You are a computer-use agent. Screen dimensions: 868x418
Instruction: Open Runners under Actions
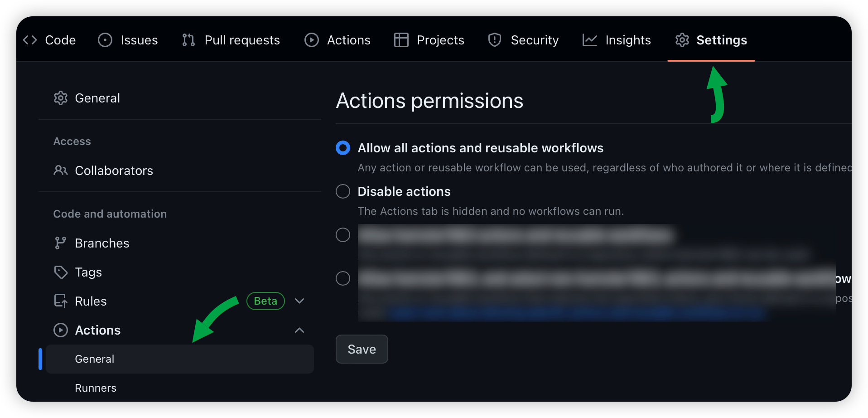click(96, 388)
